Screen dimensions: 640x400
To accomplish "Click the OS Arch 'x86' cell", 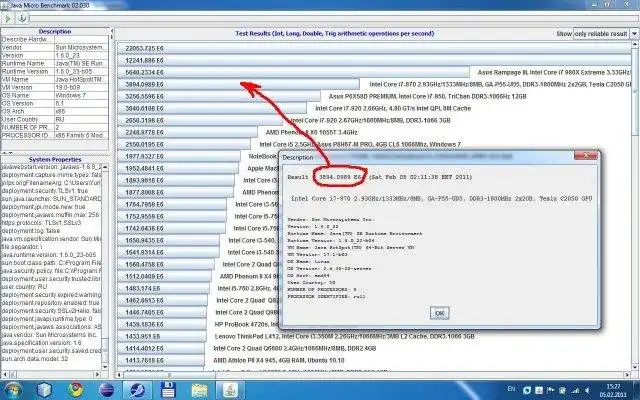I will [81, 111].
